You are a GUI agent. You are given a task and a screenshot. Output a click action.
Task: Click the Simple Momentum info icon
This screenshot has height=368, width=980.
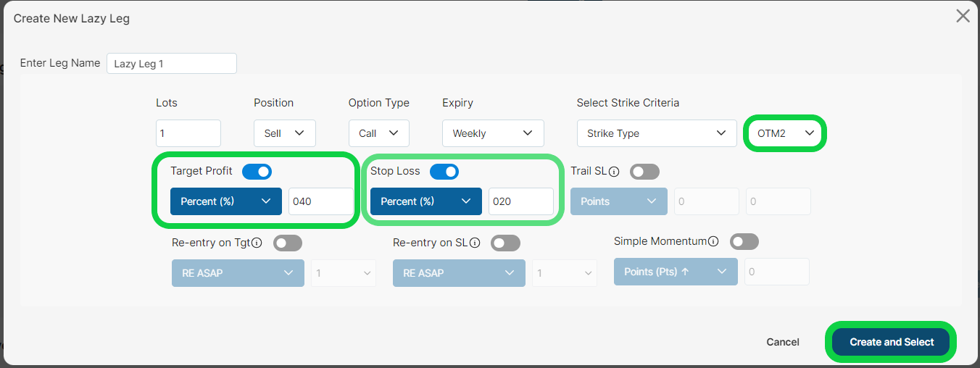click(x=713, y=241)
